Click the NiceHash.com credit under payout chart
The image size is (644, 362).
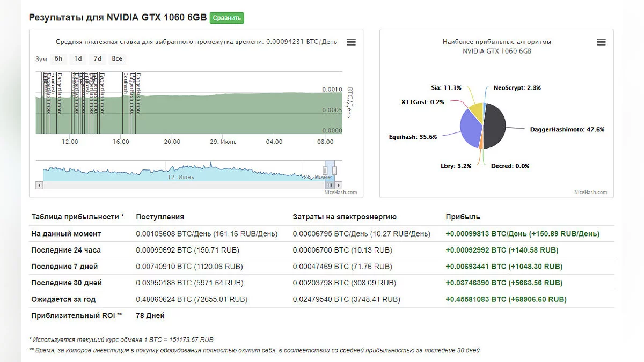click(x=340, y=192)
